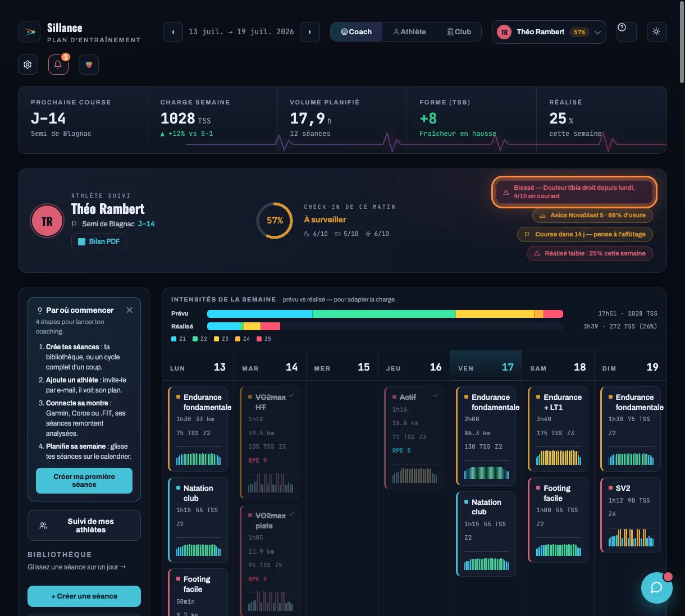Click the Prévu intensity bar
The height and width of the screenshot is (616, 685).
click(x=385, y=314)
